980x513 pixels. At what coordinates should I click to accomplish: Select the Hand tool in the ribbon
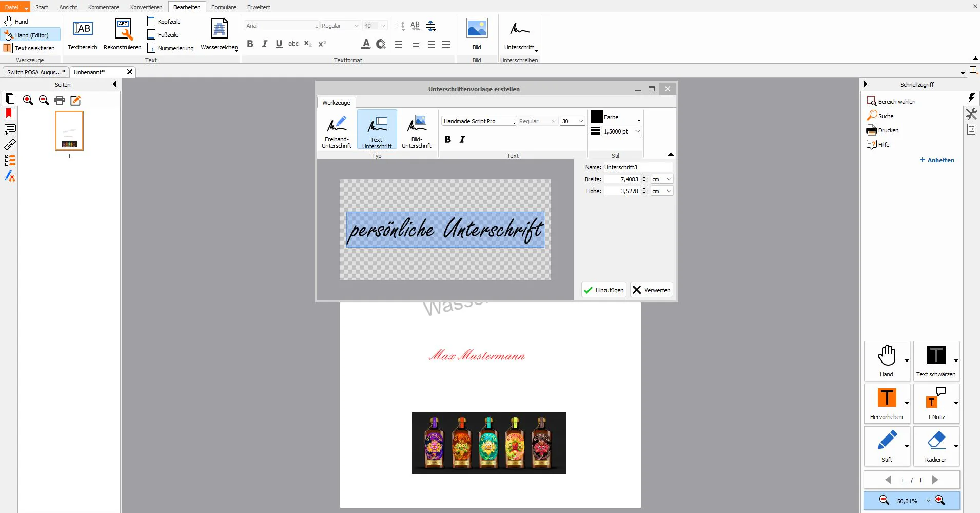[x=16, y=22]
